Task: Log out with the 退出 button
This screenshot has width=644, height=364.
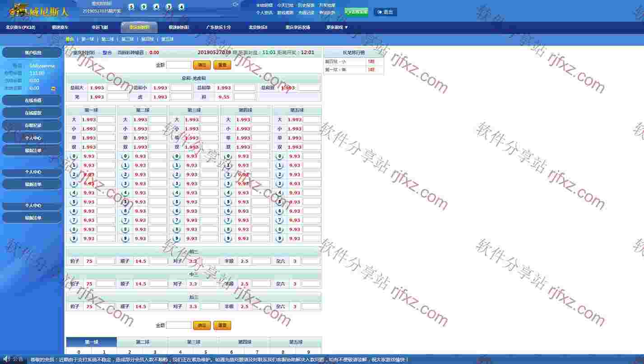Action: [385, 12]
